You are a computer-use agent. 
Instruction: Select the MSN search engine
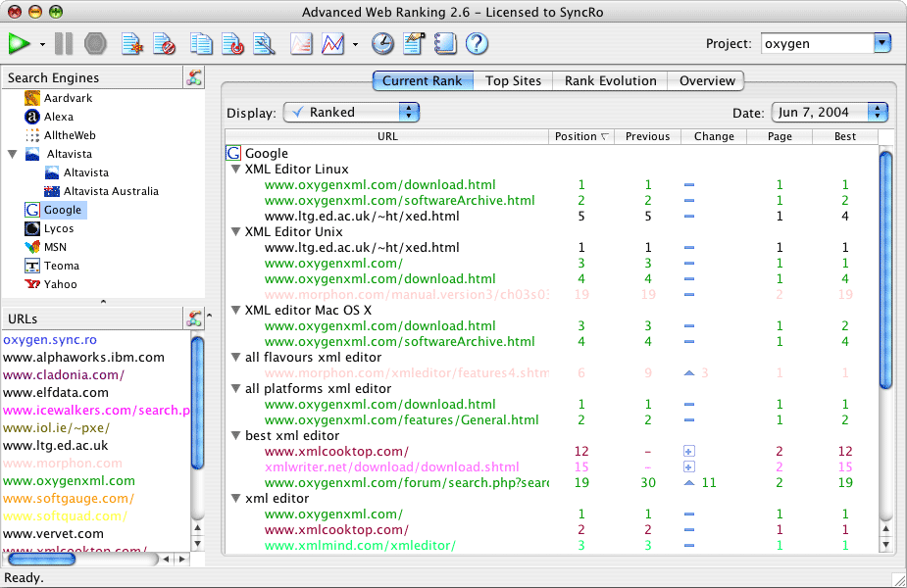pos(46,247)
